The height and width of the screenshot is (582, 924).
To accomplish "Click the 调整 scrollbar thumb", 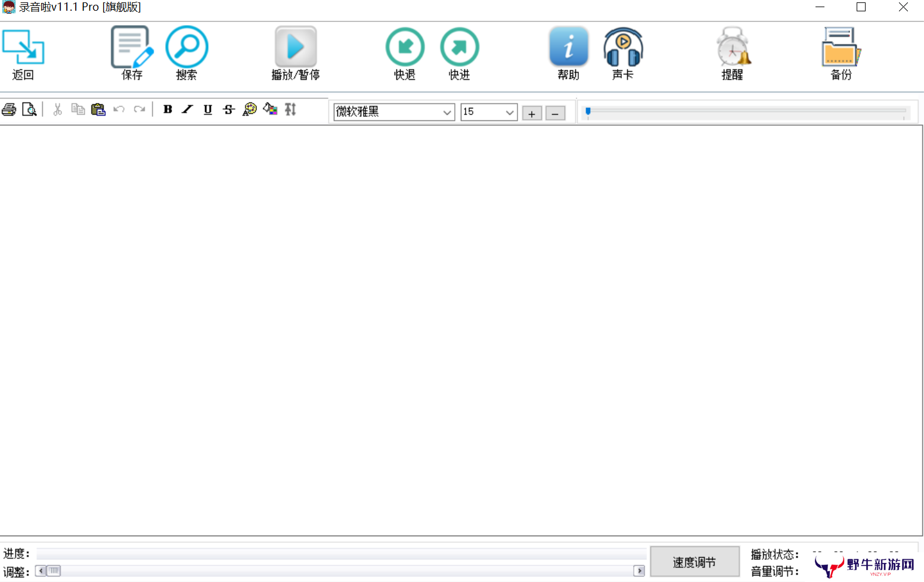I will coord(54,571).
